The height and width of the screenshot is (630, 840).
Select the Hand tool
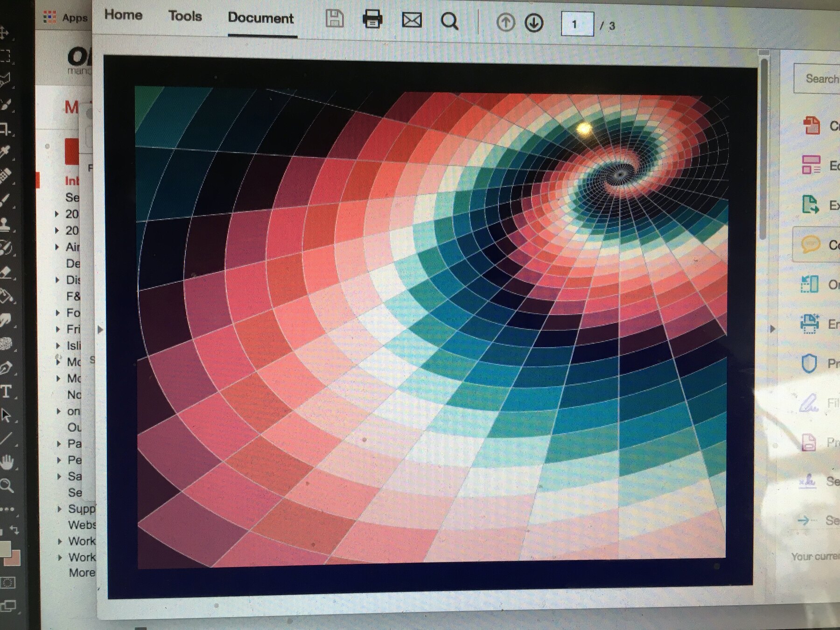[7, 462]
